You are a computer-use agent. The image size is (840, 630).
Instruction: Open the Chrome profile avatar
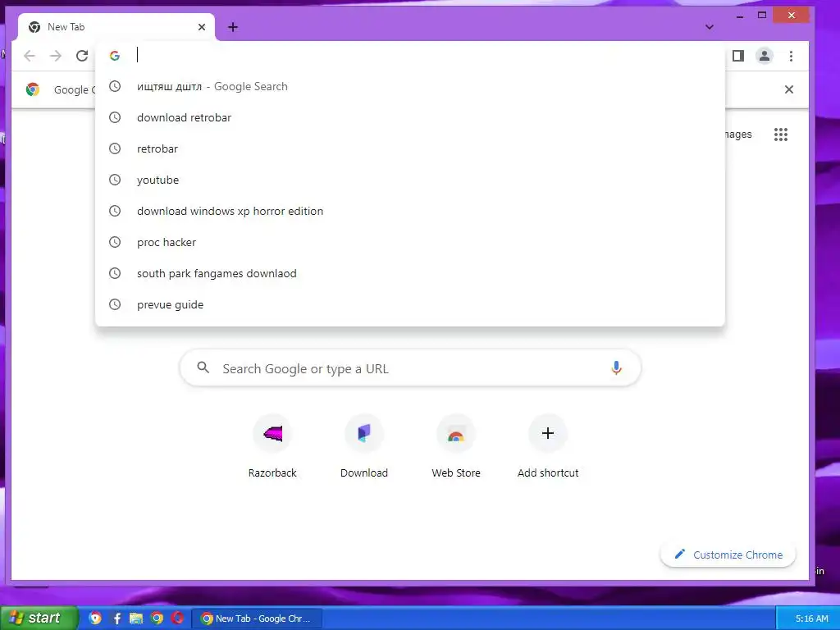tap(765, 56)
